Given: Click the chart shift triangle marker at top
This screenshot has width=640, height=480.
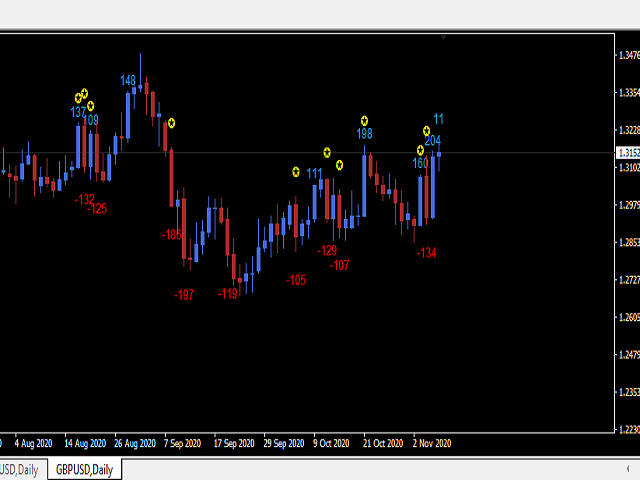Looking at the screenshot, I should tap(443, 38).
